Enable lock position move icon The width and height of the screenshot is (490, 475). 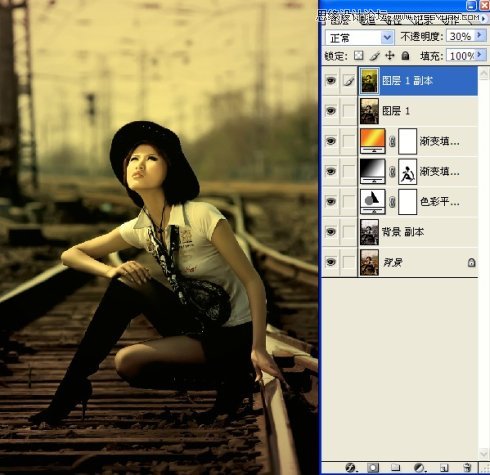pos(390,55)
